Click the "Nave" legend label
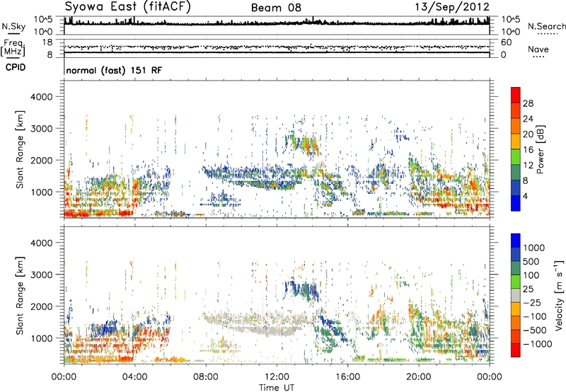566x392 pixels. pyautogui.click(x=538, y=49)
